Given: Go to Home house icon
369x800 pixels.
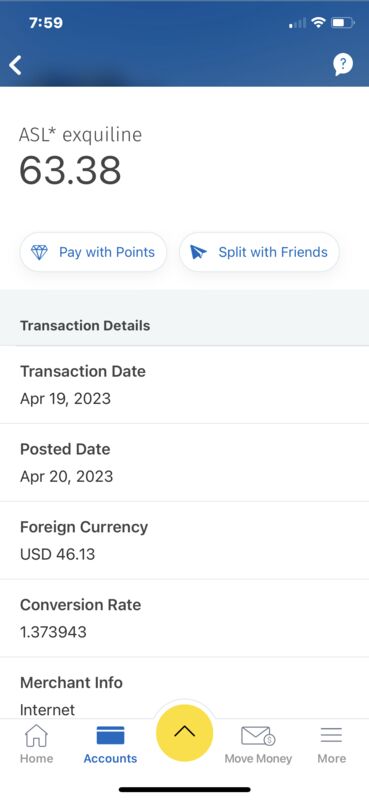Looking at the screenshot, I should coord(36,736).
